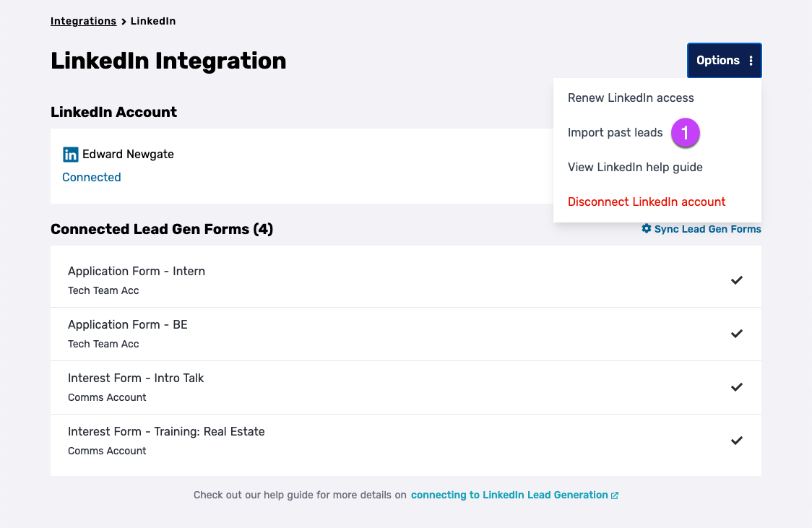
Task: Click Tech Team Acc under Application Form - BE
Action: (103, 344)
